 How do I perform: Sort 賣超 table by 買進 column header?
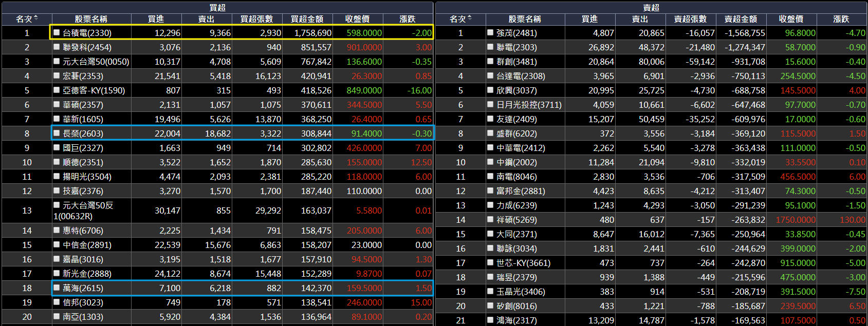(x=590, y=19)
